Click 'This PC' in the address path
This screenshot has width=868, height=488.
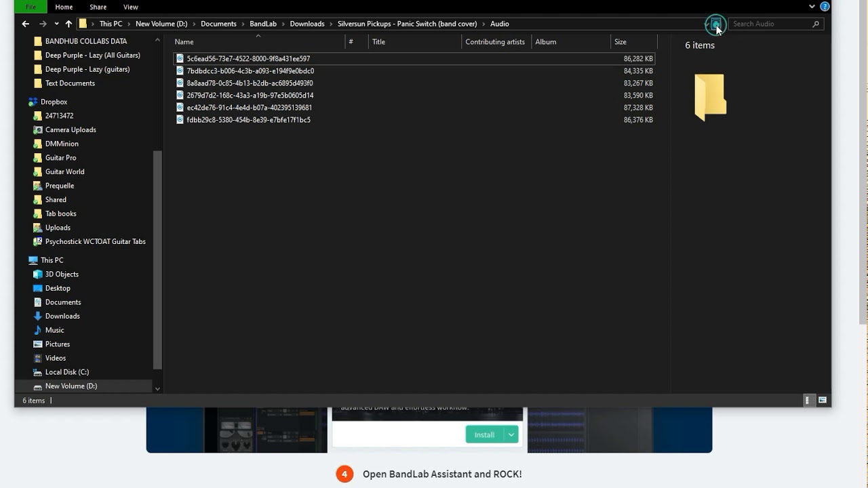click(111, 24)
